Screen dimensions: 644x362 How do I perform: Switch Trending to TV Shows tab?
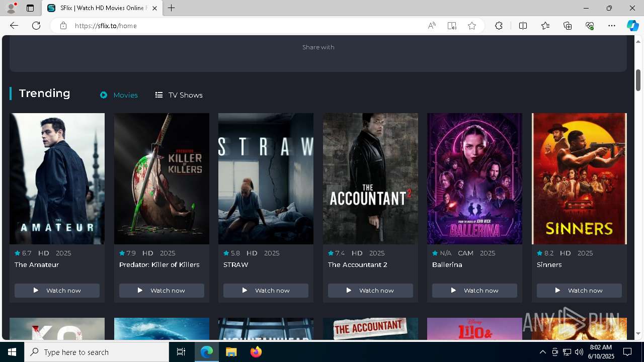tap(179, 95)
